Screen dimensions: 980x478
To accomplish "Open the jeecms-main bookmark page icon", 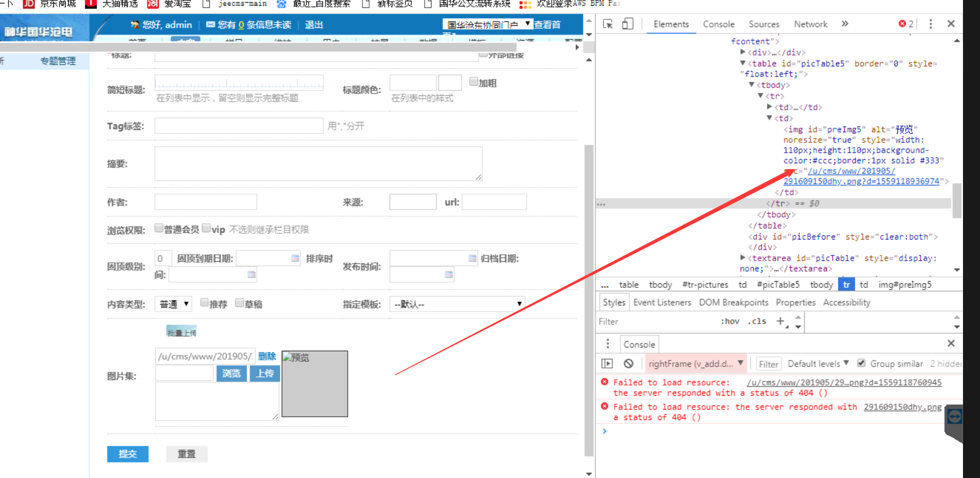I will [206, 4].
